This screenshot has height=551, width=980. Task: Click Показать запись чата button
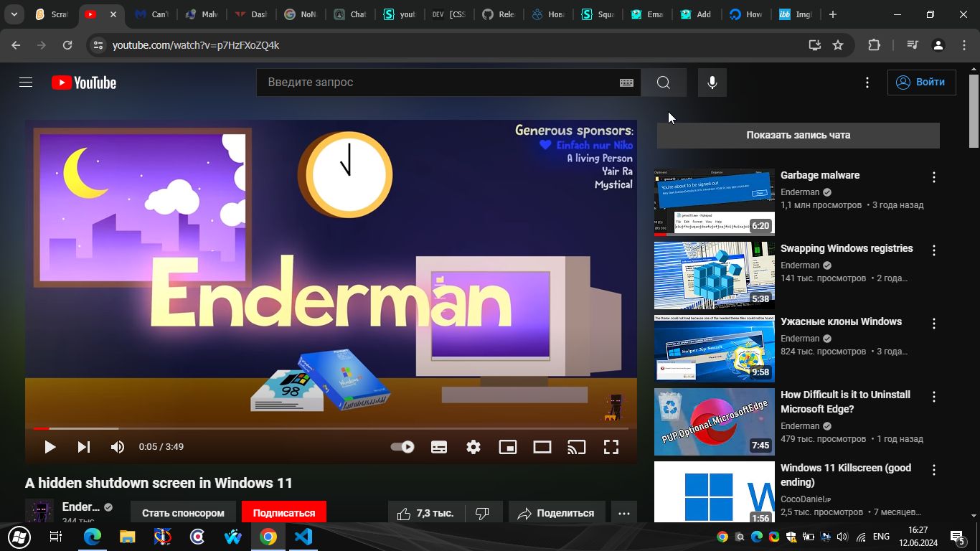click(x=798, y=135)
